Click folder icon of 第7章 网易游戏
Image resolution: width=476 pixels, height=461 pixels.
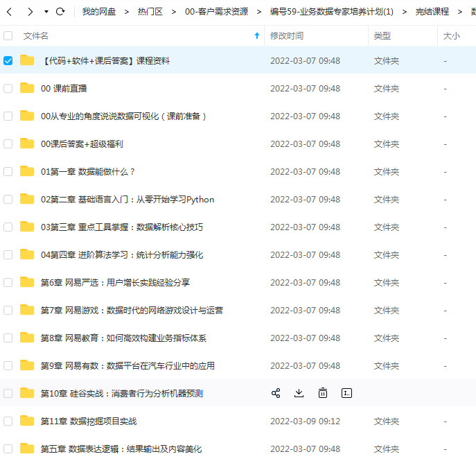click(27, 310)
